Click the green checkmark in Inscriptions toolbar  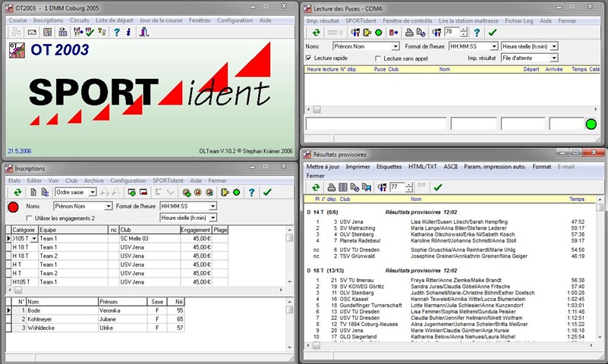point(267,192)
